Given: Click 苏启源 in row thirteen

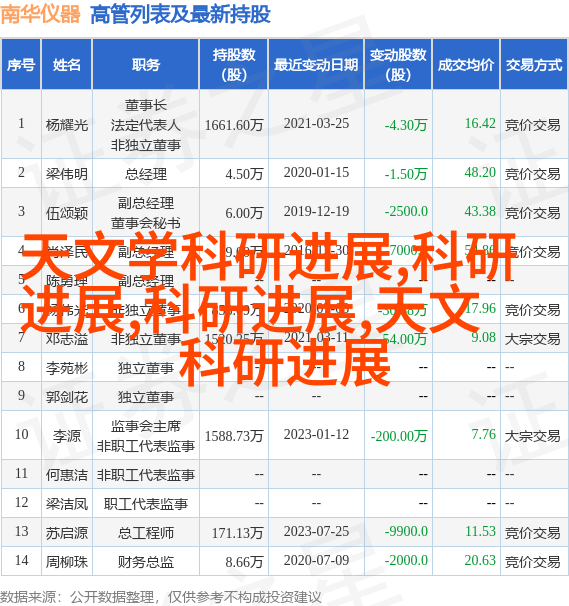Looking at the screenshot, I should click(x=67, y=533).
